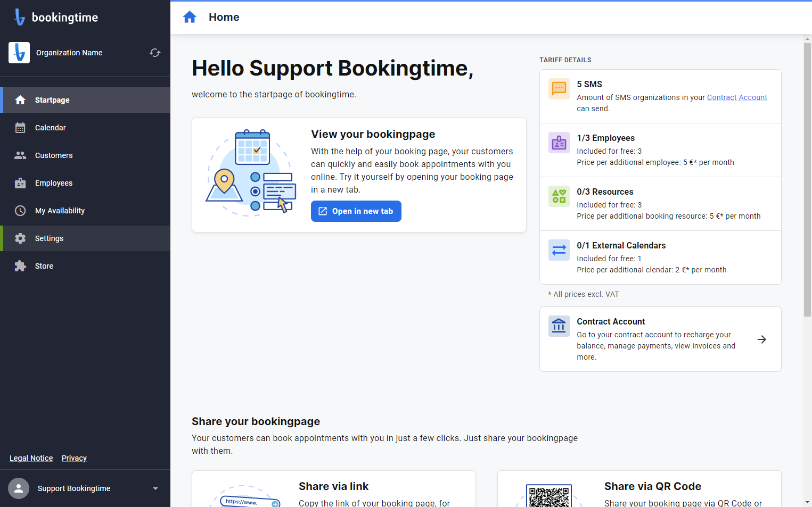The width and height of the screenshot is (812, 507).
Task: Click the Home breadcrumb title
Action: click(x=224, y=17)
